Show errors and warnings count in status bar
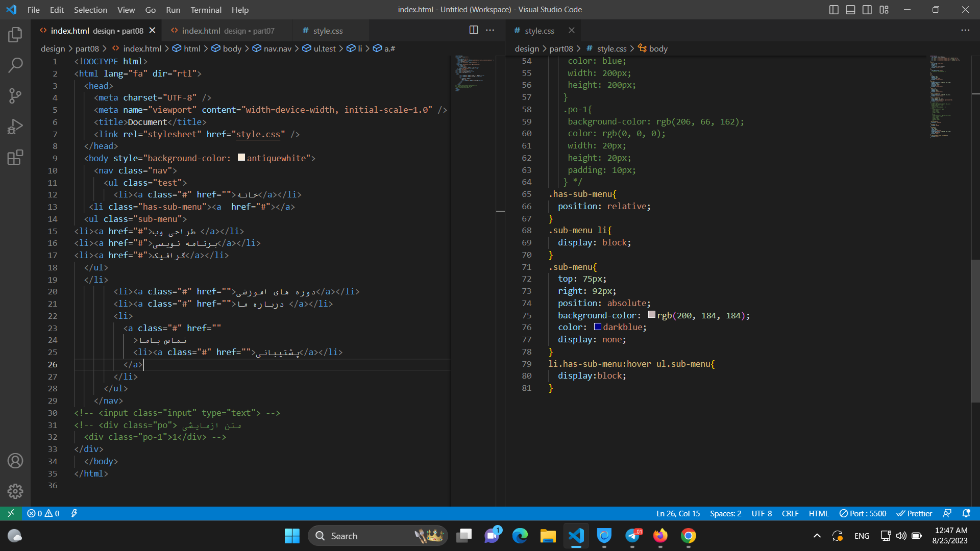Screen dimensions: 980x551 (43, 513)
